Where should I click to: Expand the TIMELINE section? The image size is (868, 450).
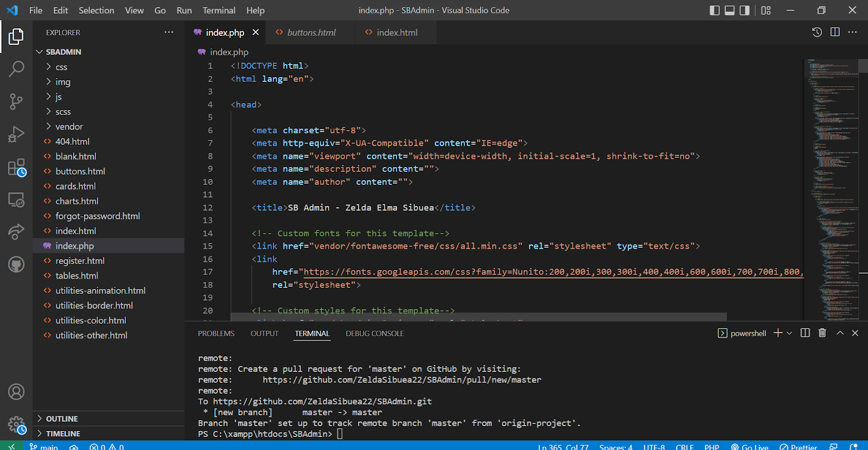pos(108,433)
